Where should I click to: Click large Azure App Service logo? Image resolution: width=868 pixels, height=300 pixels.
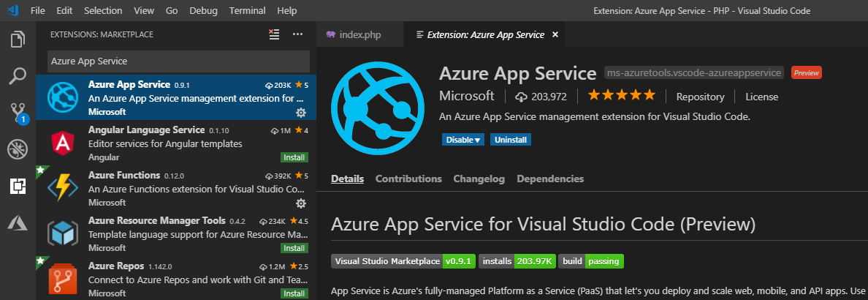tap(378, 109)
